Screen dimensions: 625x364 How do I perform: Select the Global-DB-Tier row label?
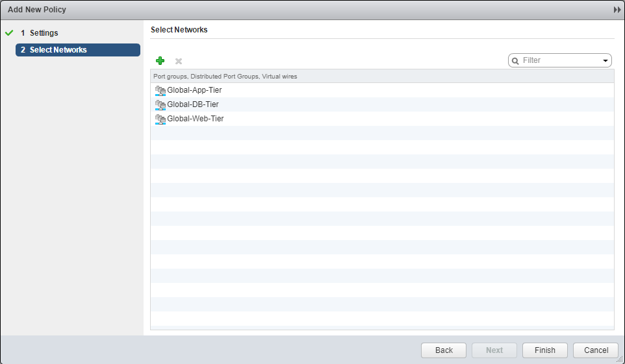coord(193,104)
